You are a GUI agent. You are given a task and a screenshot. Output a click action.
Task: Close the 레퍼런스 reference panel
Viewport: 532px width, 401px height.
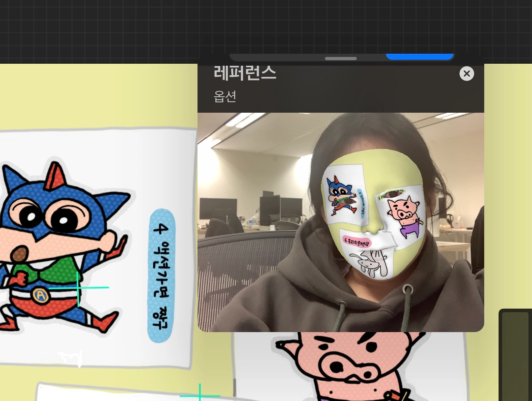(467, 74)
